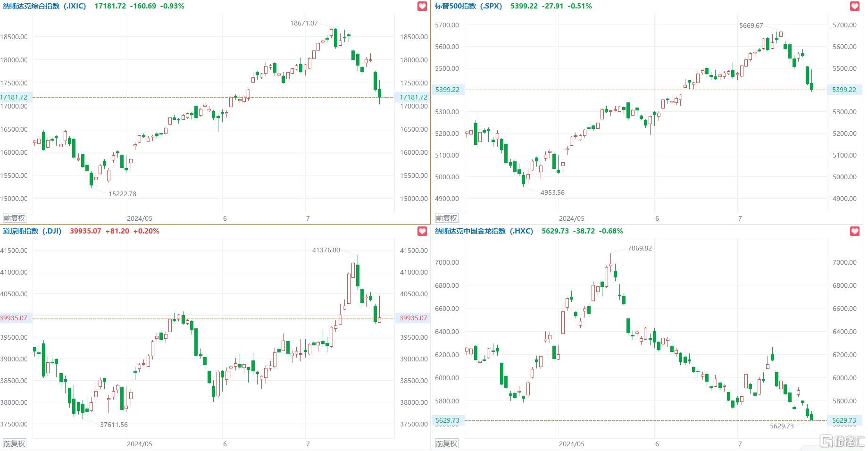This screenshot has height=451, width=868.
Task: Click the 纳斯达克中国金龙指数 (.HXC) title
Action: (484, 231)
